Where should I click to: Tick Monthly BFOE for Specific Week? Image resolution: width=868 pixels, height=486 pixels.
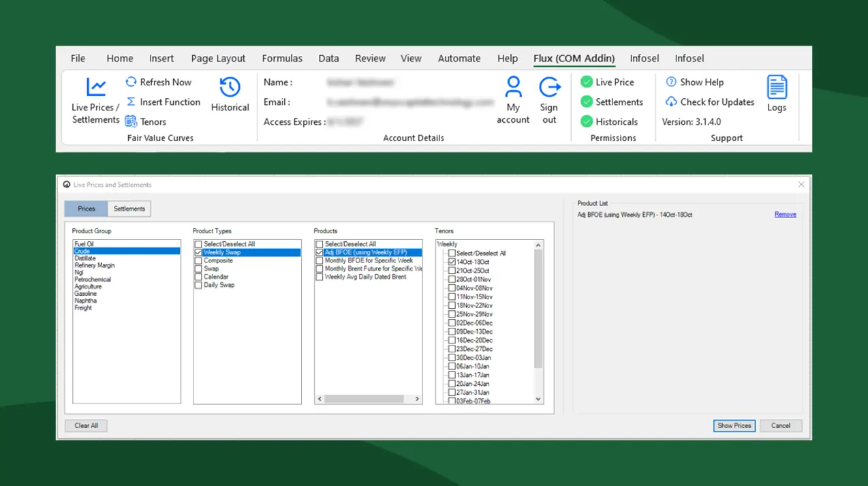[x=320, y=260]
